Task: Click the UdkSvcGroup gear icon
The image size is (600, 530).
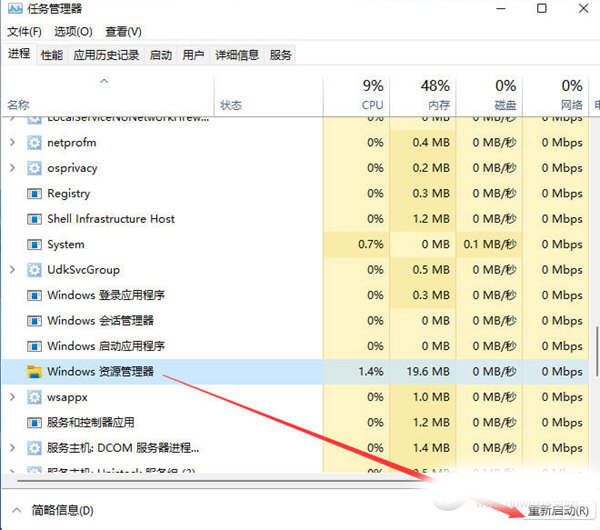Action: pos(34,270)
